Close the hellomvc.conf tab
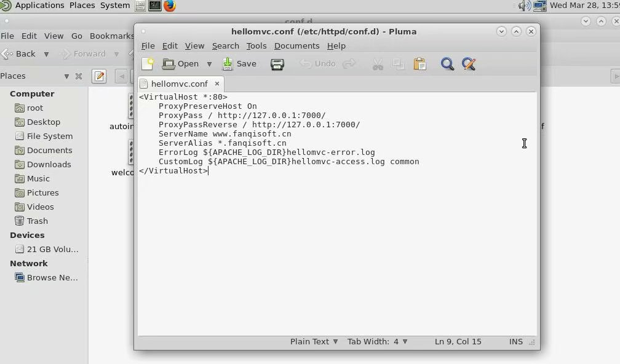The image size is (620, 364). tap(217, 84)
